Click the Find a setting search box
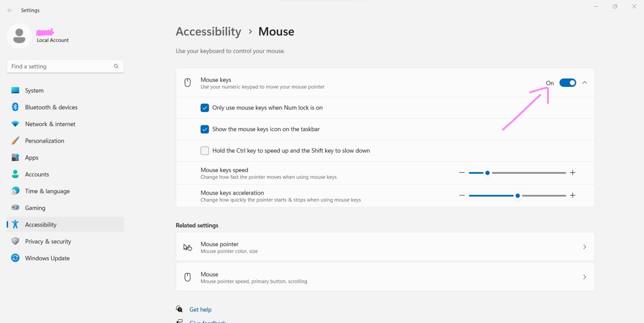Image resolution: width=644 pixels, height=323 pixels. pyautogui.click(x=61, y=66)
